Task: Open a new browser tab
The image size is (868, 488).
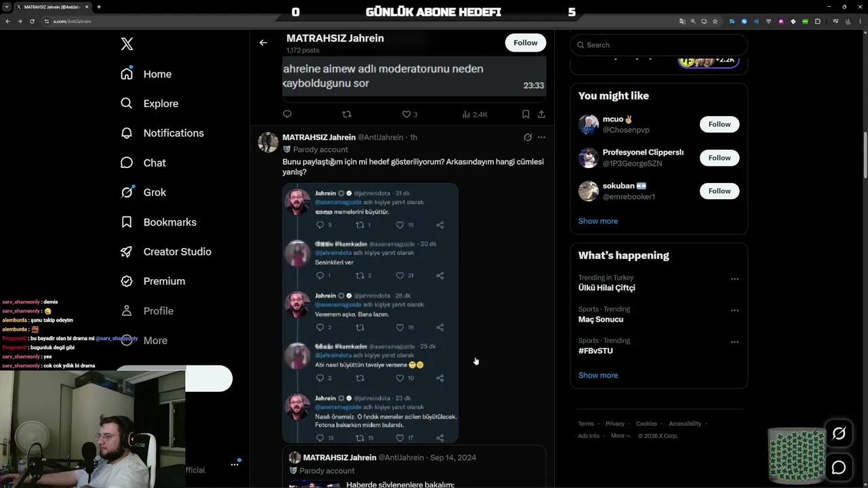Action: [x=99, y=7]
